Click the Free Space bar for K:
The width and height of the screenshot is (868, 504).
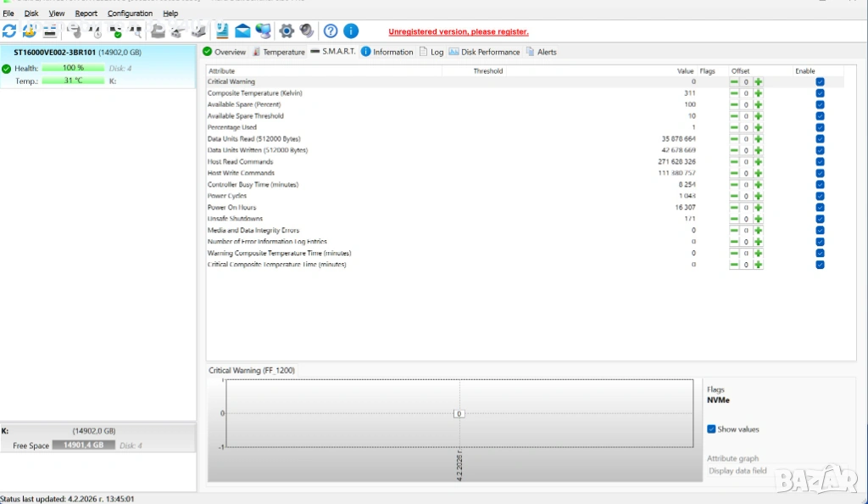[x=81, y=445]
